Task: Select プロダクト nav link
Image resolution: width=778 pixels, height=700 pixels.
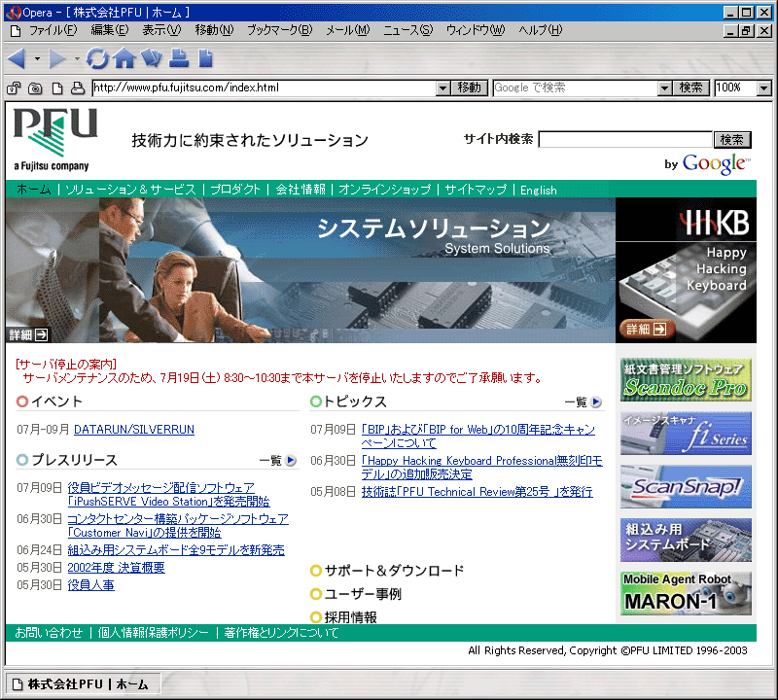Action: click(x=235, y=190)
